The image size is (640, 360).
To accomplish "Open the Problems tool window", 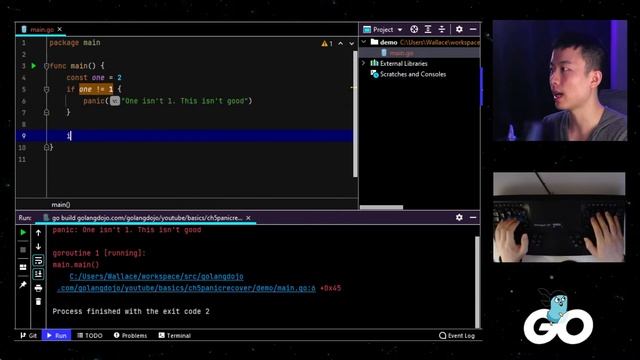I will pos(130,336).
